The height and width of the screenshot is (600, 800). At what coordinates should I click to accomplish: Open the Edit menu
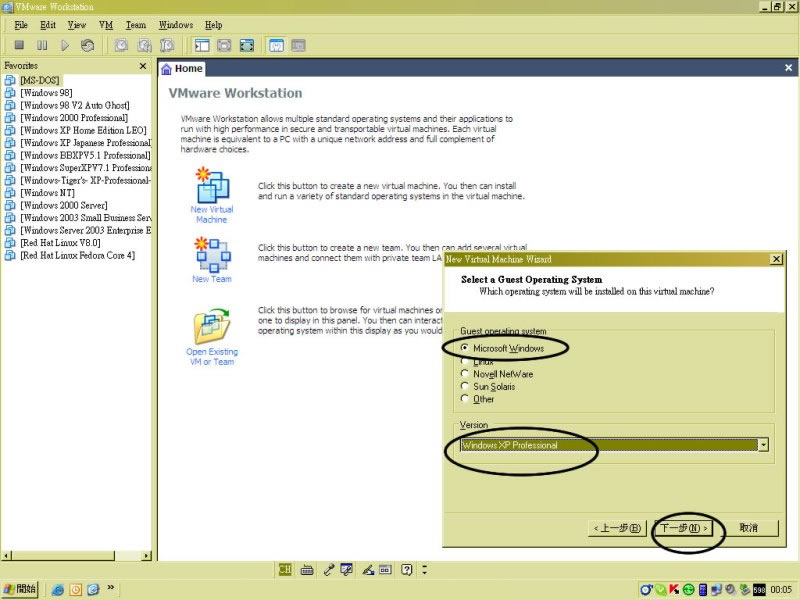tap(48, 24)
